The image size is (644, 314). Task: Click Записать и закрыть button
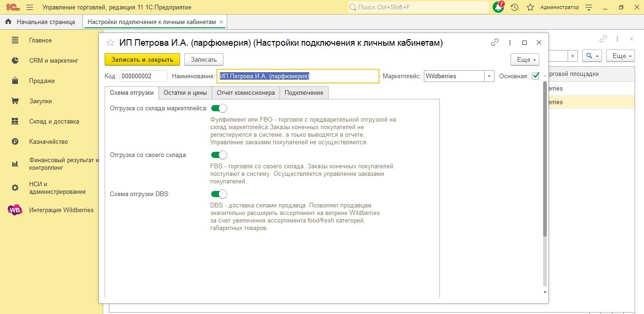(x=142, y=59)
